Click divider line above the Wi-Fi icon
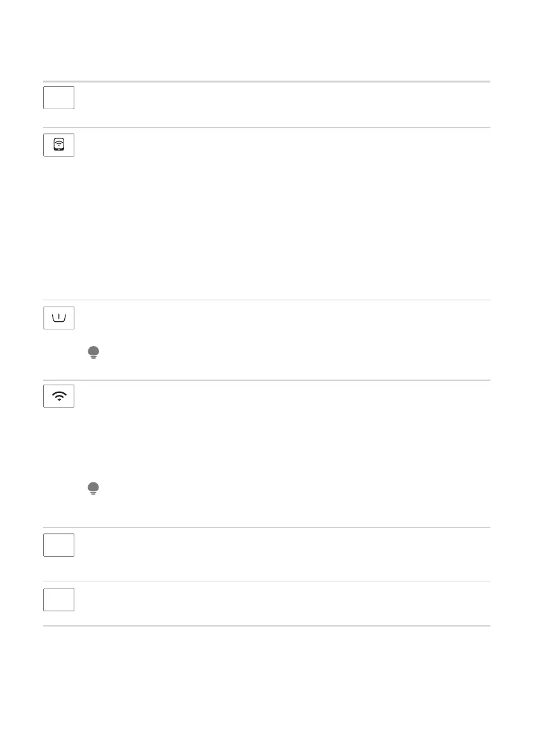The height and width of the screenshot is (756, 533). 266,380
